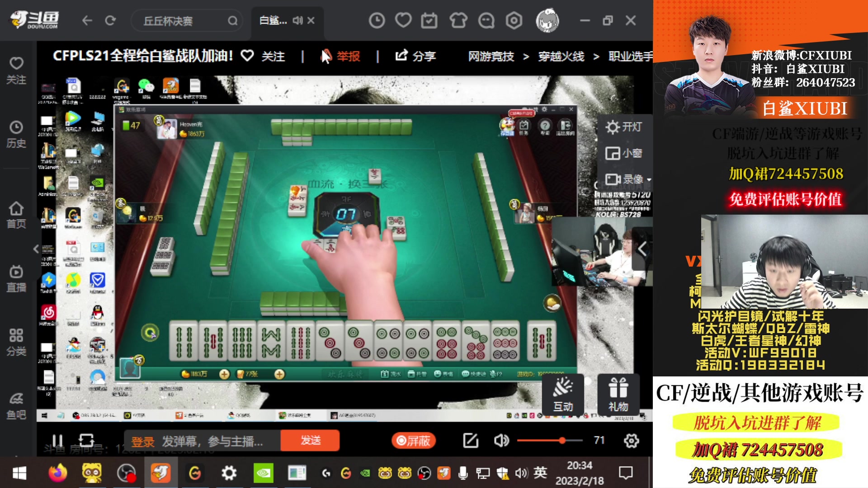
Task: Refresh the page with the reload icon
Action: (x=110, y=20)
